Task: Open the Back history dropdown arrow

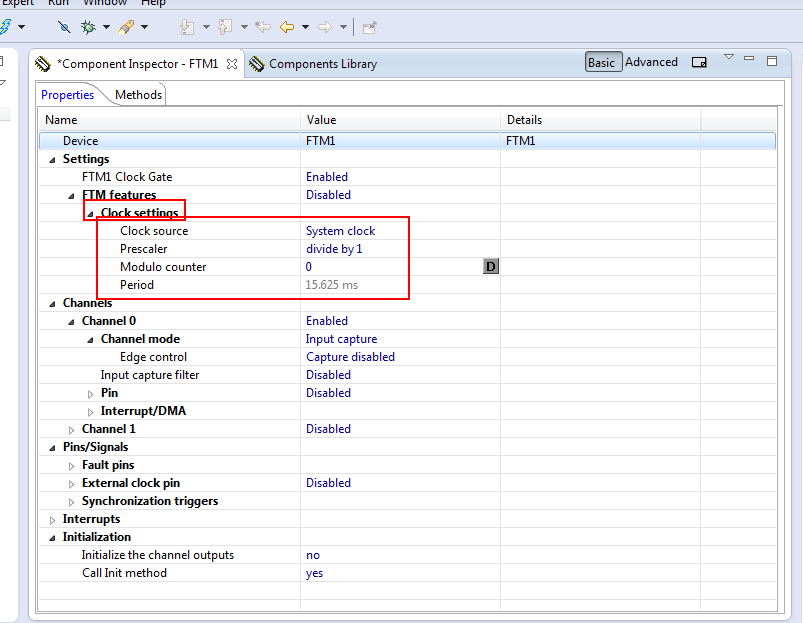Action: tap(305, 27)
